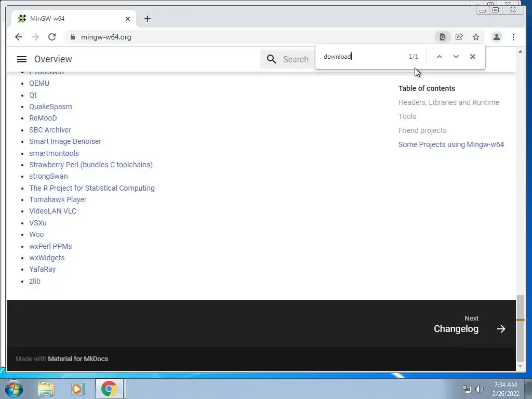
Task: Launch Windows Media Player from taskbar
Action: click(x=78, y=389)
